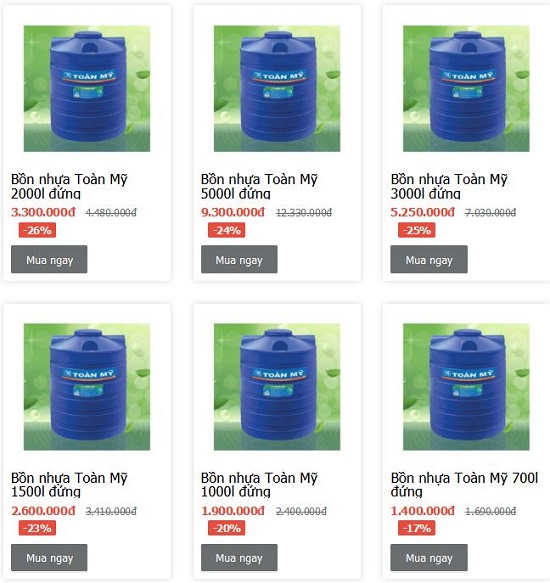This screenshot has height=583, width=550.
Task: Open Bồn nhựa Toàn Mỹ 700l đứng title
Action: click(464, 484)
